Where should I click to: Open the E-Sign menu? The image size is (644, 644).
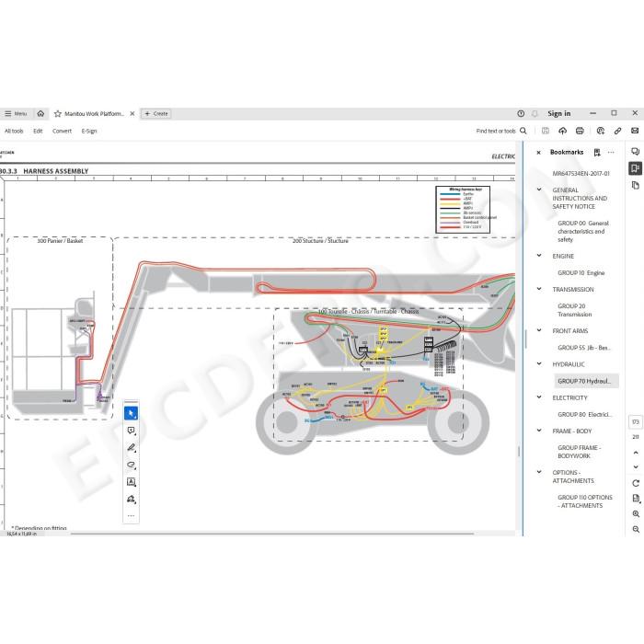89,131
